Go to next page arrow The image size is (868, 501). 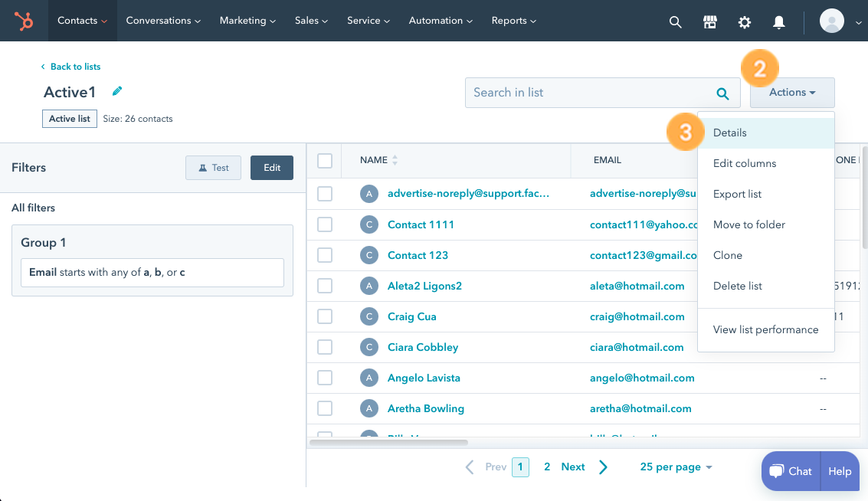pos(604,467)
